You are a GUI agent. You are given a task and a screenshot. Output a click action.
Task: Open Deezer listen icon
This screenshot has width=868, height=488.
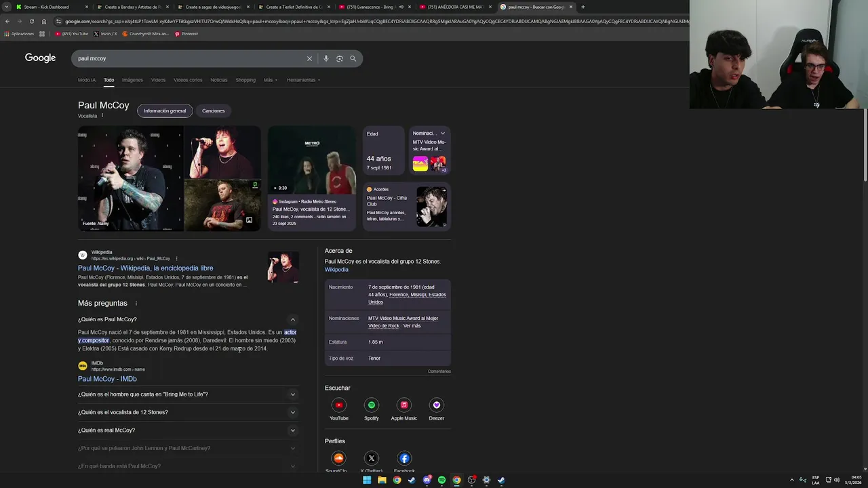click(437, 405)
